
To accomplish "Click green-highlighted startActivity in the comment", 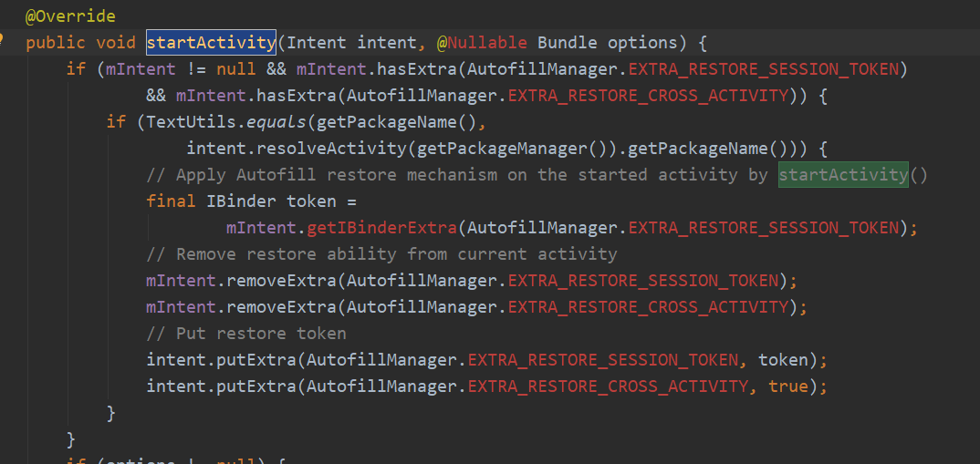I will pos(843,175).
